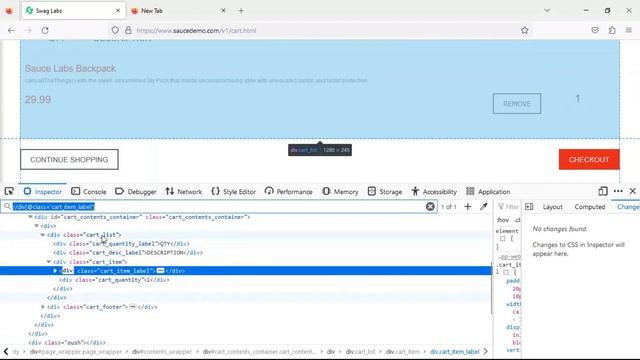This screenshot has height=360, width=640.
Task: Close the developer tools
Action: pyautogui.click(x=633, y=191)
